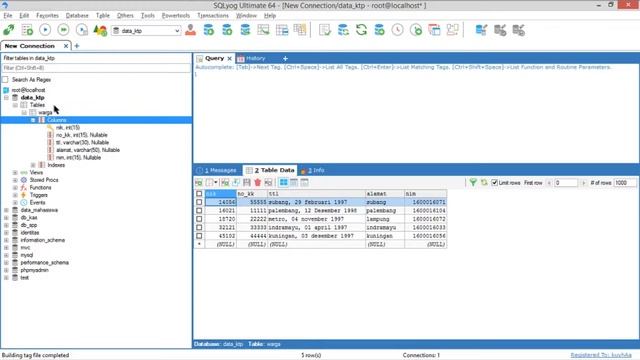Viewport: 640px width, 360px height.
Task: Toggle the Limit rows checkbox
Action: click(495, 182)
